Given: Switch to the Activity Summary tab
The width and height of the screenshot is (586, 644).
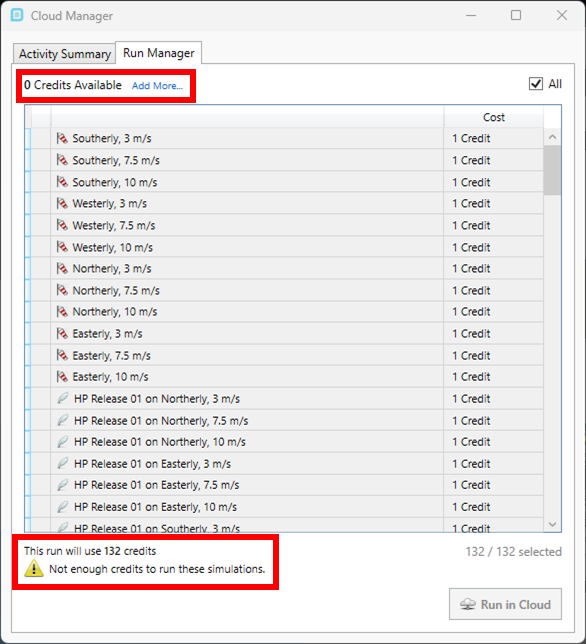Looking at the screenshot, I should [64, 54].
